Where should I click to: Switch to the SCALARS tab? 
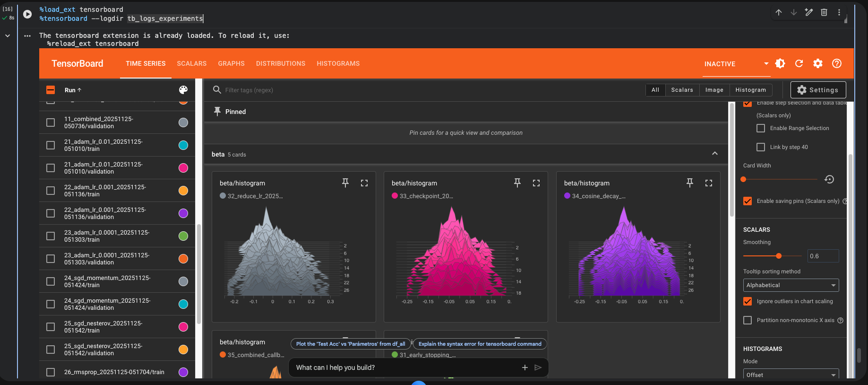191,63
